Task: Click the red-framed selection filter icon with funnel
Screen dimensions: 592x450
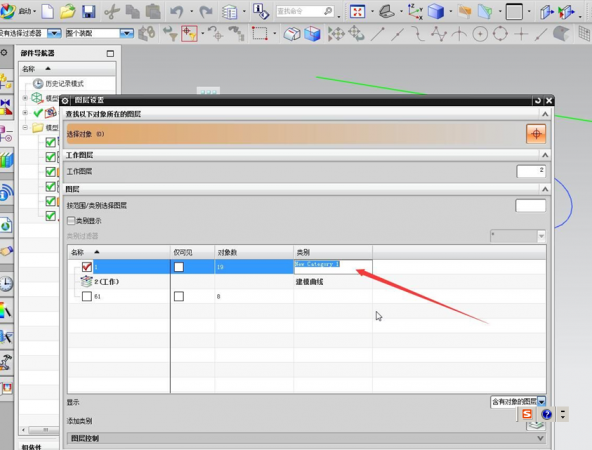Action: coord(189,34)
